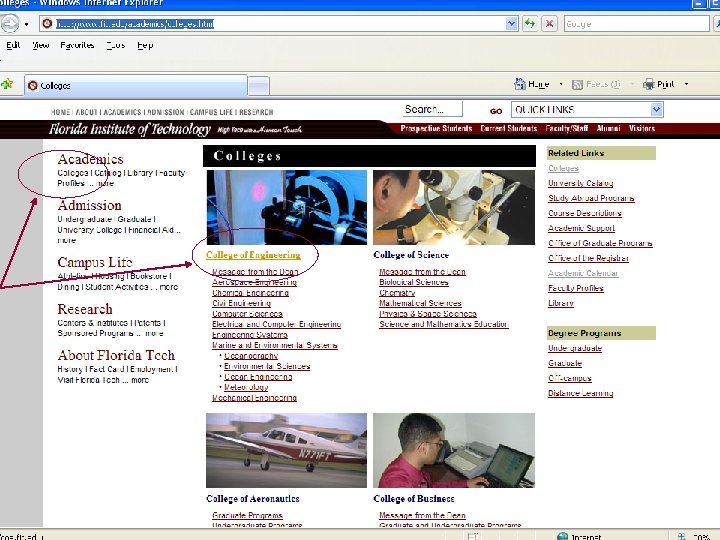Expand the Home options arrow

tap(561, 84)
